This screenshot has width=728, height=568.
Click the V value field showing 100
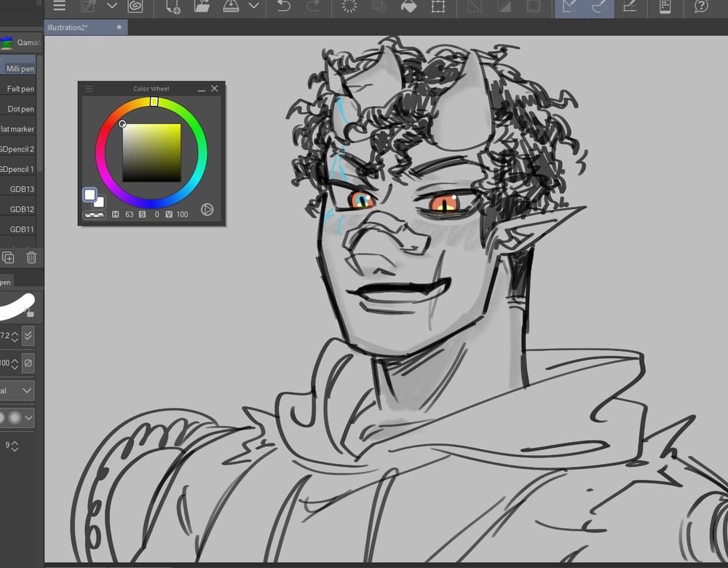click(x=182, y=214)
